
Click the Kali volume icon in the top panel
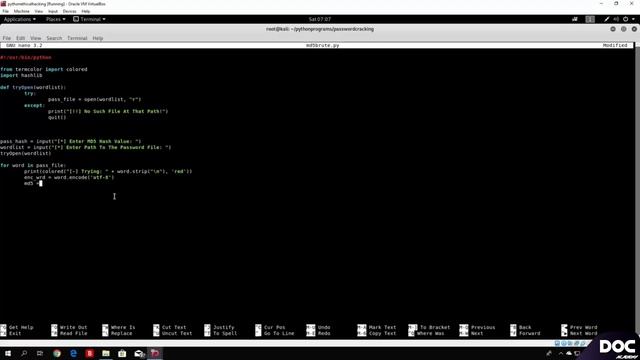pyautogui.click(x=616, y=19)
